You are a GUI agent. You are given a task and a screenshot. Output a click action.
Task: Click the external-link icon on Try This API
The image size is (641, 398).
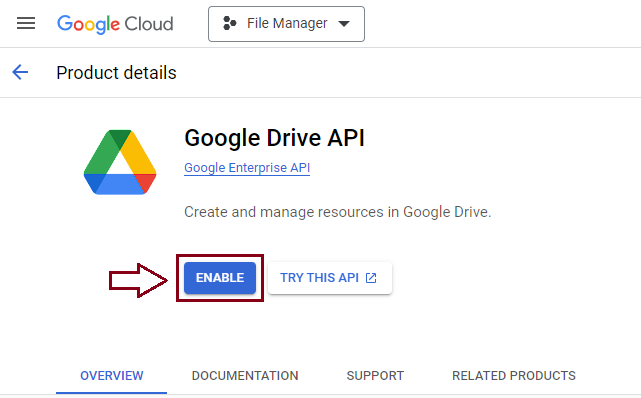[371, 278]
